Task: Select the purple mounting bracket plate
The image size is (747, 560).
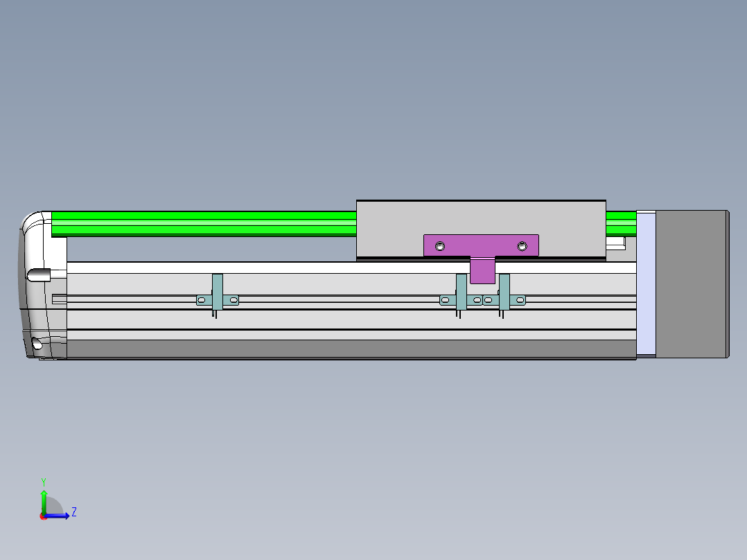Action: pos(481,245)
